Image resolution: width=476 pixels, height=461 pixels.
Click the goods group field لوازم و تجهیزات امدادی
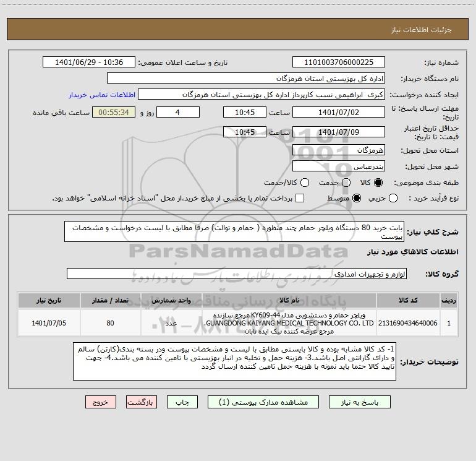click(x=237, y=274)
